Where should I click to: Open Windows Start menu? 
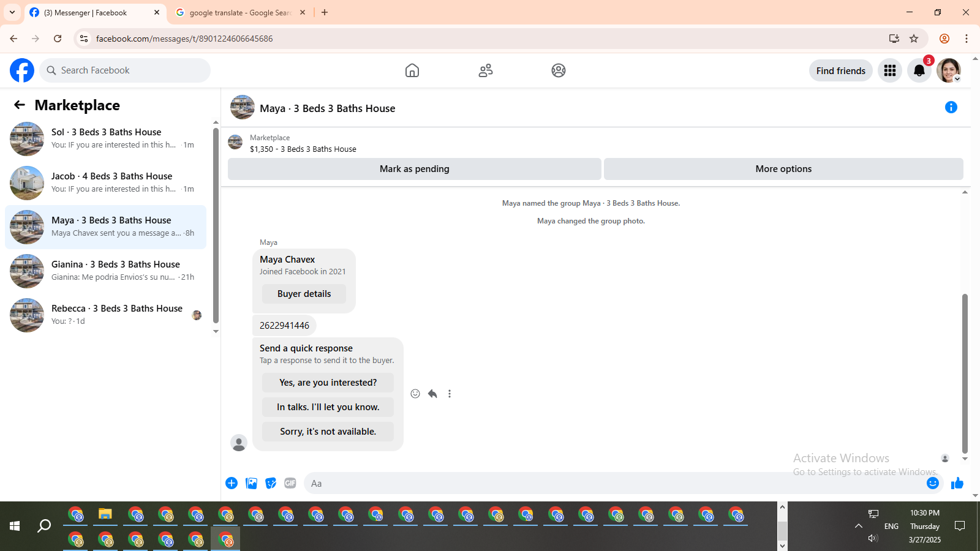[15, 526]
